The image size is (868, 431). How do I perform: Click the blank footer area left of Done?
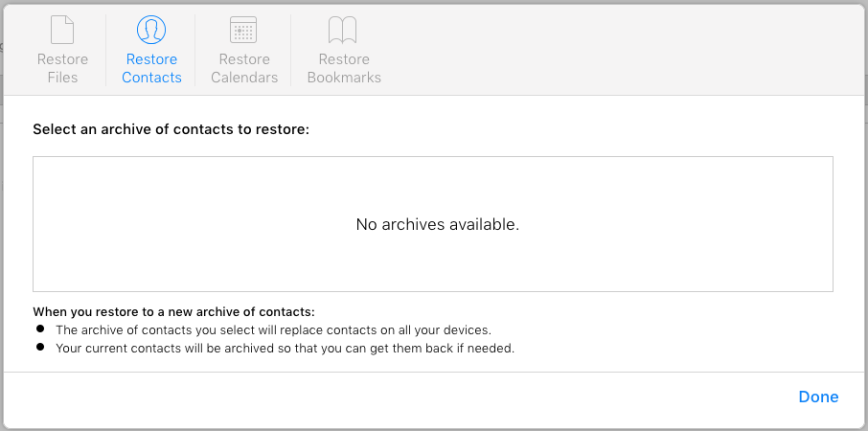coord(399,397)
